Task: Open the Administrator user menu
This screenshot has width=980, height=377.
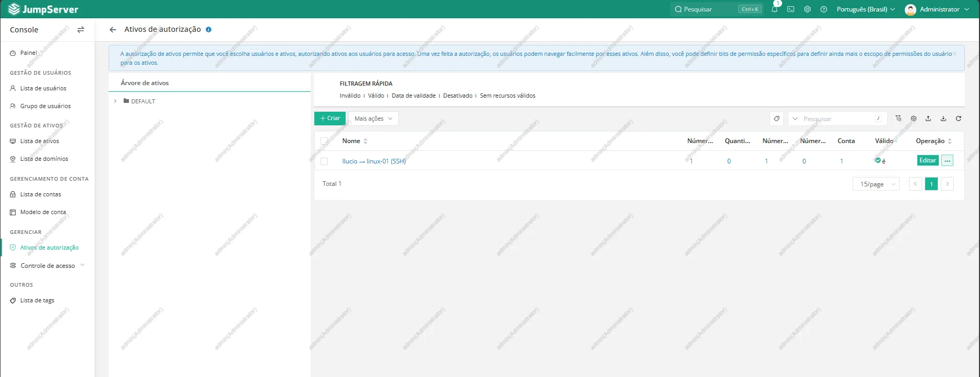Action: click(x=937, y=9)
